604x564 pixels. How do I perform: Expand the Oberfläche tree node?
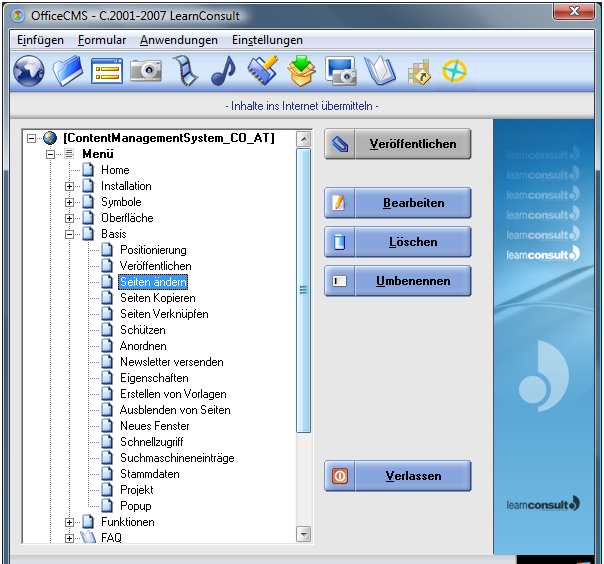tap(69, 218)
